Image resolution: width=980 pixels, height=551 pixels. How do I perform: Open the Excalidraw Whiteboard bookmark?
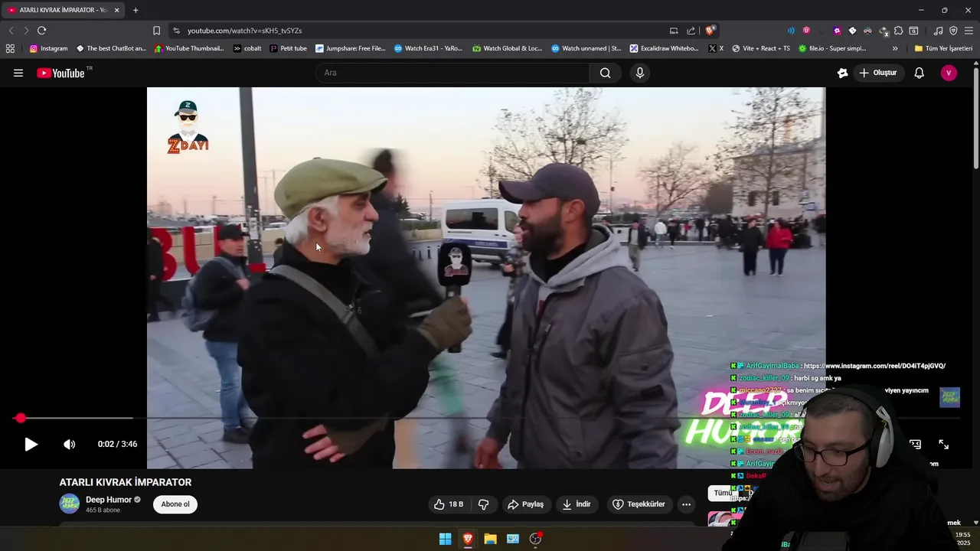click(x=665, y=48)
